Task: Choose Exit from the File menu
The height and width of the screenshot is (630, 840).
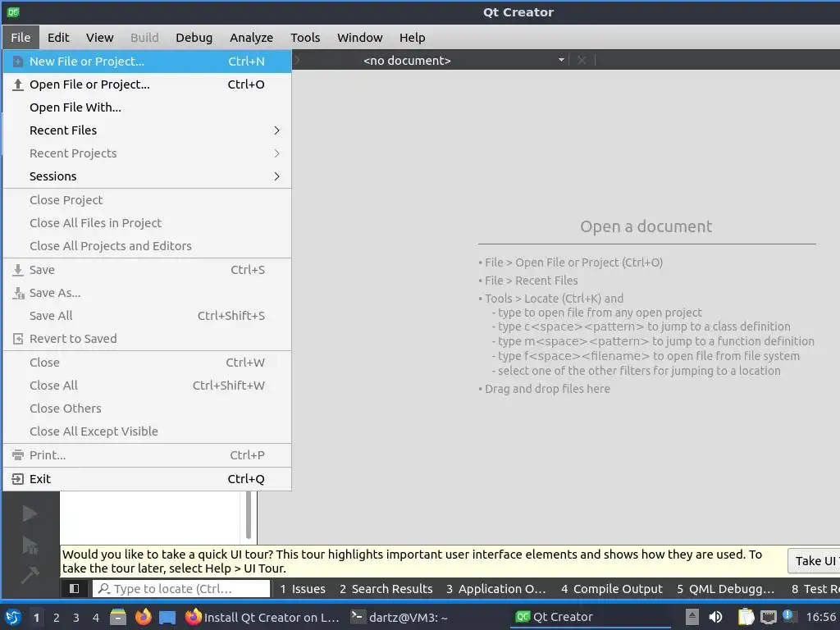Action: [148, 479]
